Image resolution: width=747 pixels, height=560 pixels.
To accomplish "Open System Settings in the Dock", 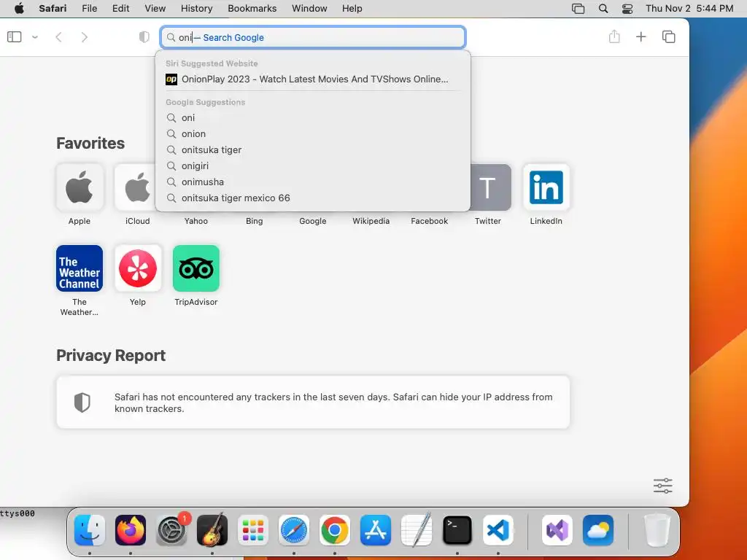I will [171, 530].
